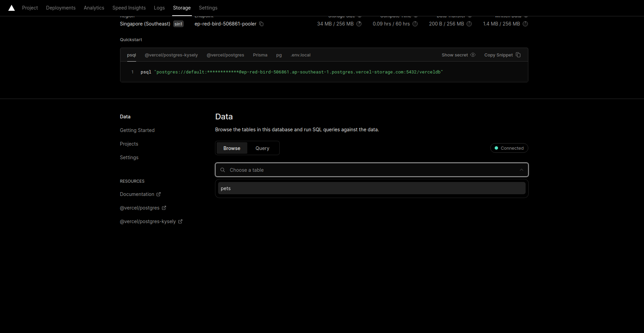This screenshot has height=333, width=644.
Task: Switch to Speed Insights tab
Action: 129,8
